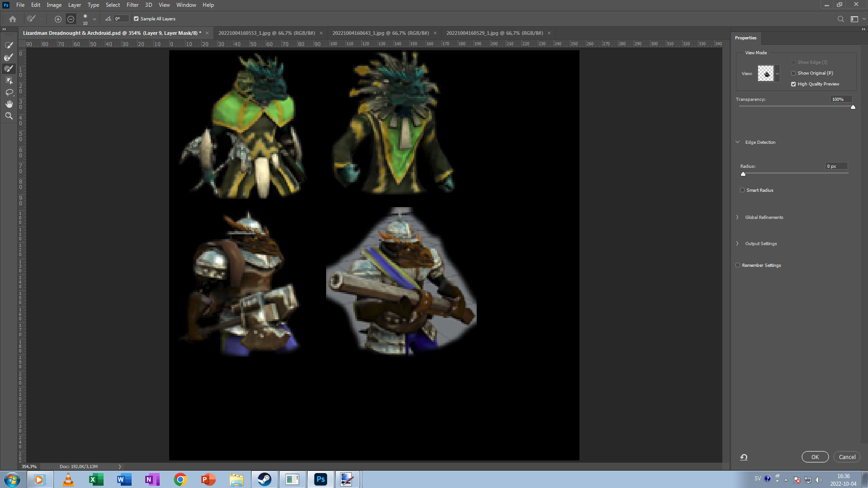Switch to the 20221004160529_1.jpg tab
Image resolution: width=868 pixels, height=488 pixels.
tap(494, 33)
